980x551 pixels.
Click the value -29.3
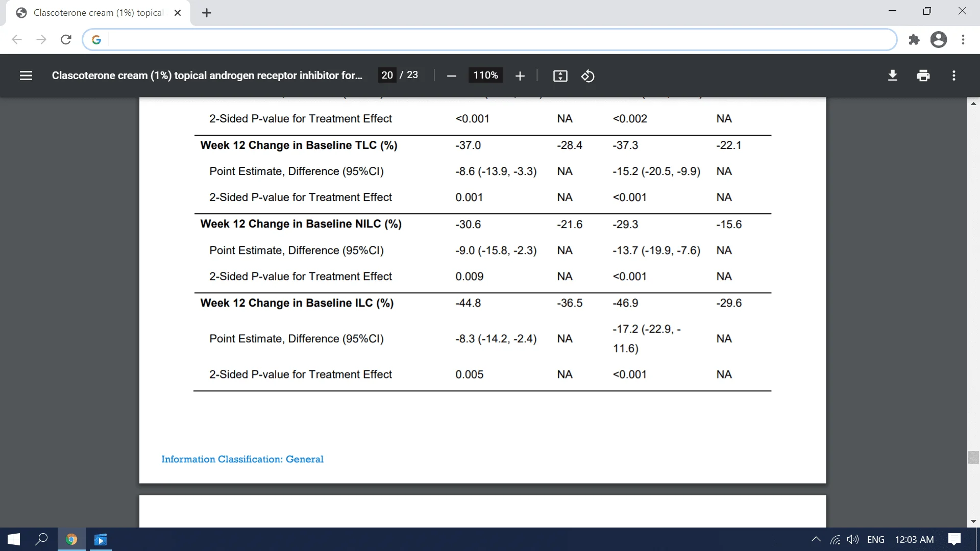[625, 224]
